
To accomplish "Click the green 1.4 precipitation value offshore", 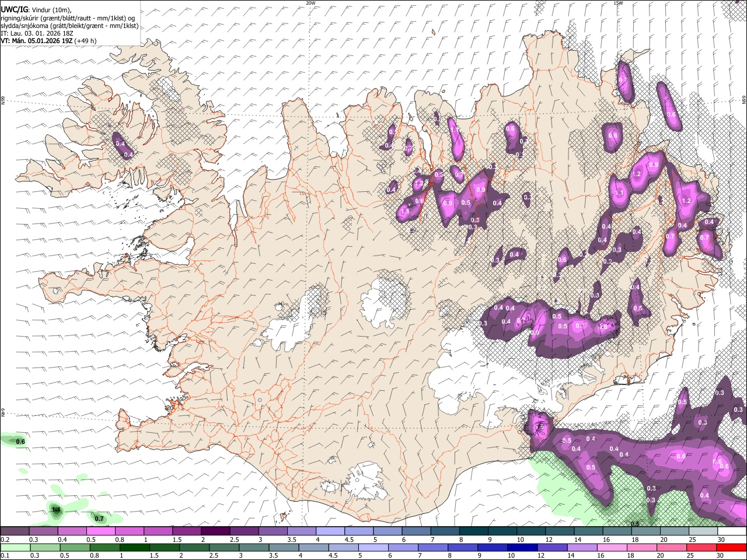I will [x=56, y=510].
